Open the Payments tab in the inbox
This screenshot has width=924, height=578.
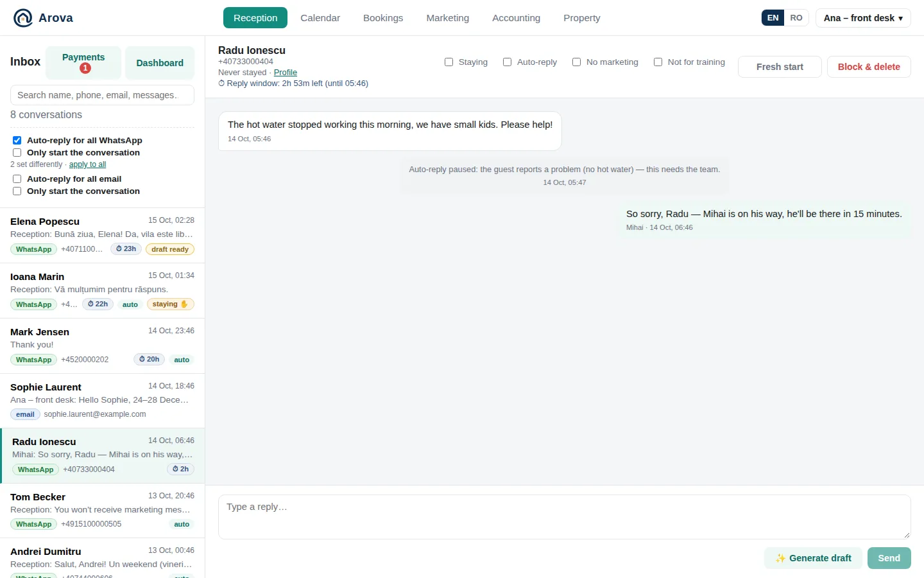pyautogui.click(x=83, y=63)
